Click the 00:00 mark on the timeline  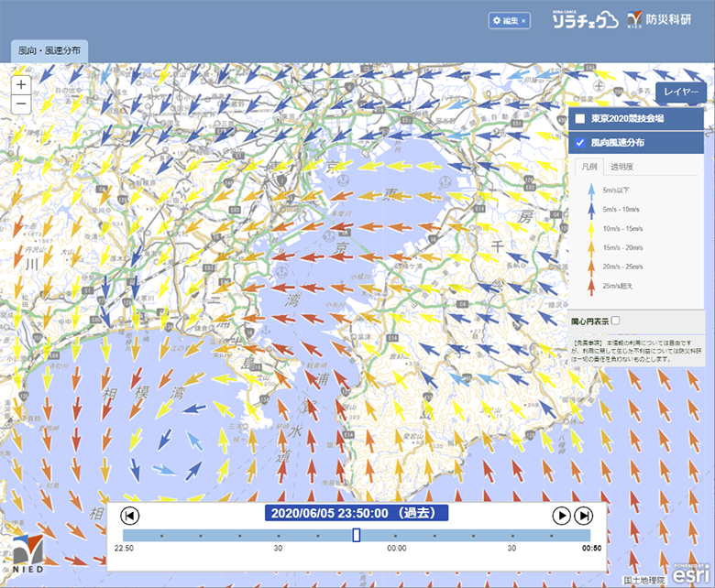396,549
